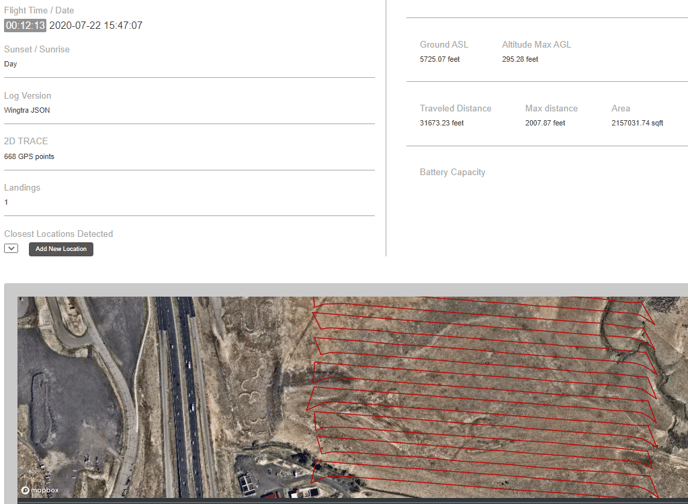Click the 00:12:13 flight time badge
The height and width of the screenshot is (504, 688).
[x=25, y=25]
